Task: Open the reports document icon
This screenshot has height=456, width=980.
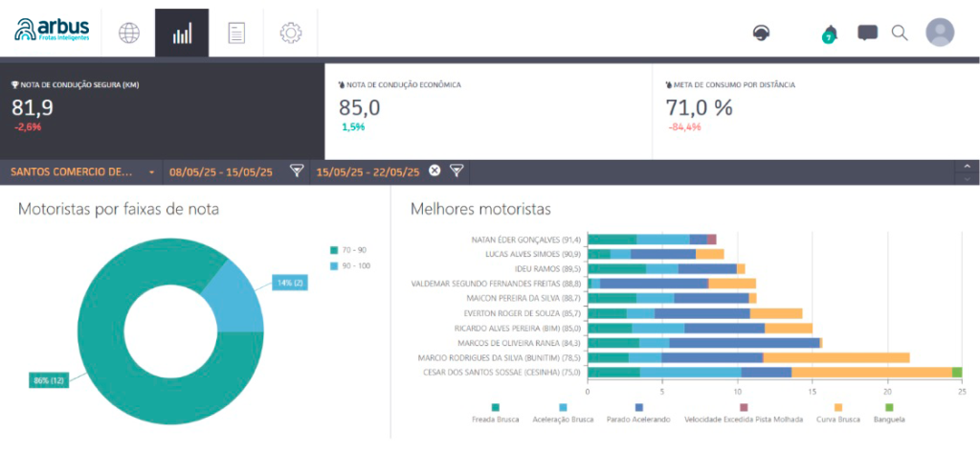Action: [x=236, y=33]
